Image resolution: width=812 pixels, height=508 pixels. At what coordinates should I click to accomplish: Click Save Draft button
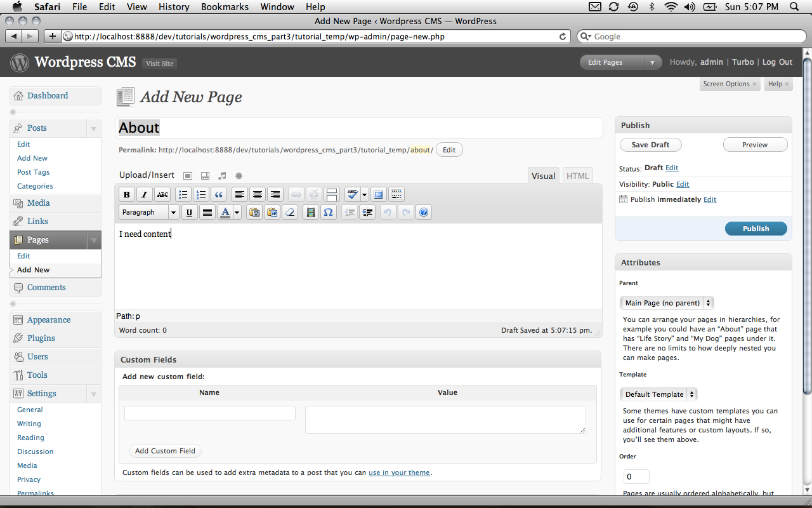tap(650, 145)
